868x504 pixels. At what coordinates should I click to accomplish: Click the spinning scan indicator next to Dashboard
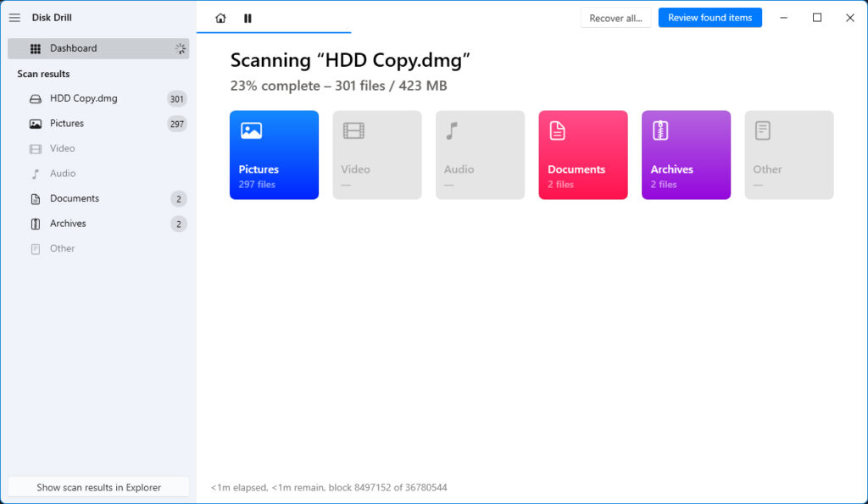(179, 48)
